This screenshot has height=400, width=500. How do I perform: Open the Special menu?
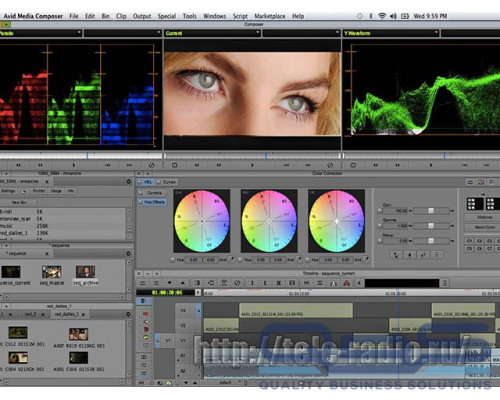pos(167,16)
